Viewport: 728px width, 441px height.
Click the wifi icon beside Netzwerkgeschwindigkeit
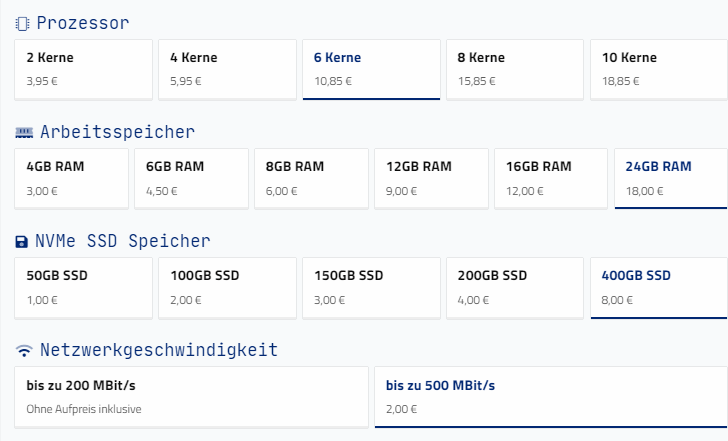[24, 350]
